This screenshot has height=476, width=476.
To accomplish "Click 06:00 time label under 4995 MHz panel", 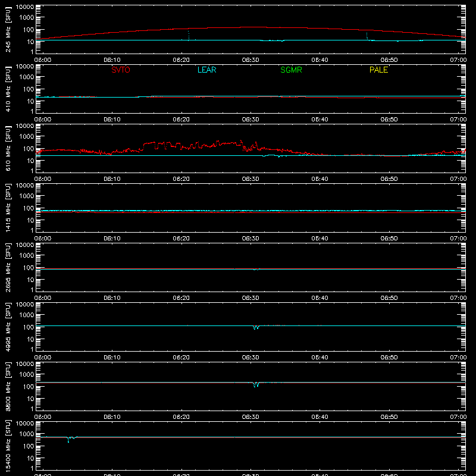I will [x=43, y=358].
